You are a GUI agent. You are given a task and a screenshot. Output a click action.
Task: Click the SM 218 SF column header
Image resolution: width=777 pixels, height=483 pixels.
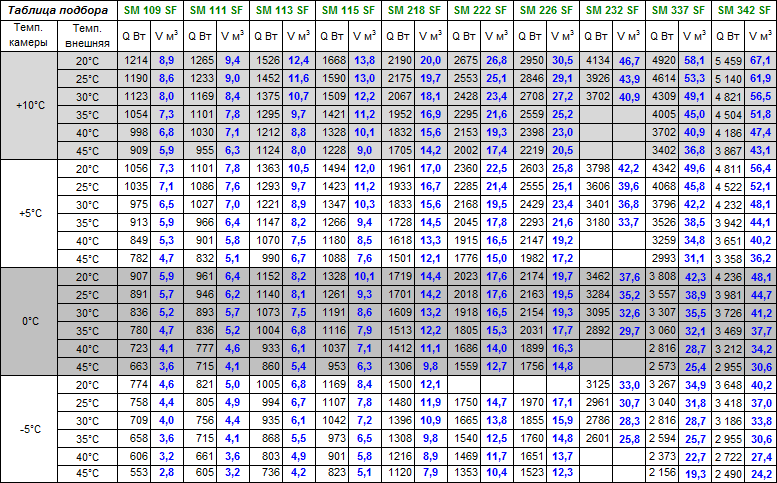click(x=416, y=10)
